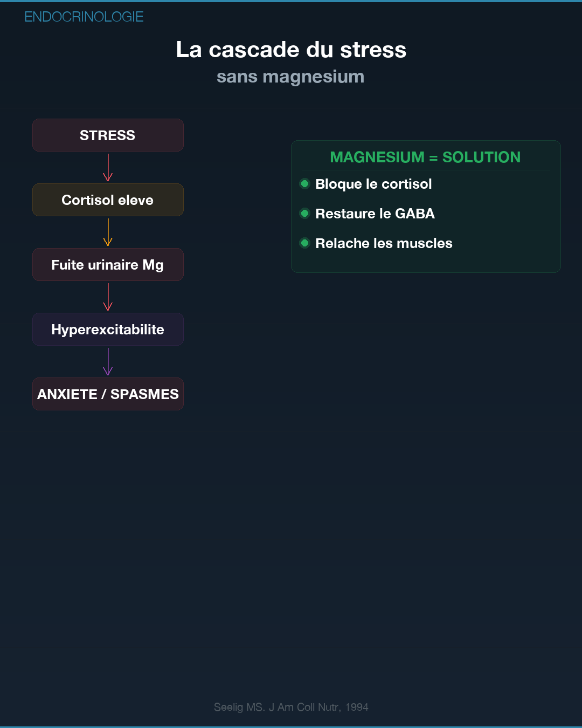Click the subtitle sans magnesium

[x=290, y=77]
